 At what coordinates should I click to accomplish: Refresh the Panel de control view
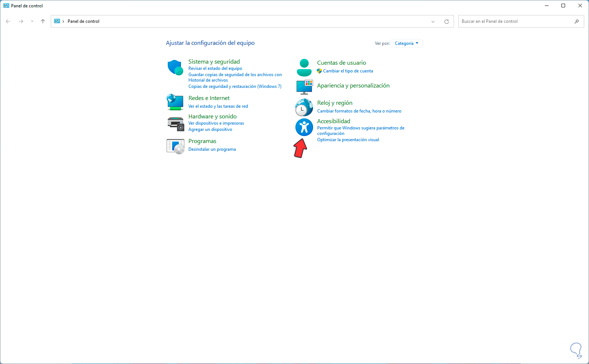[447, 21]
